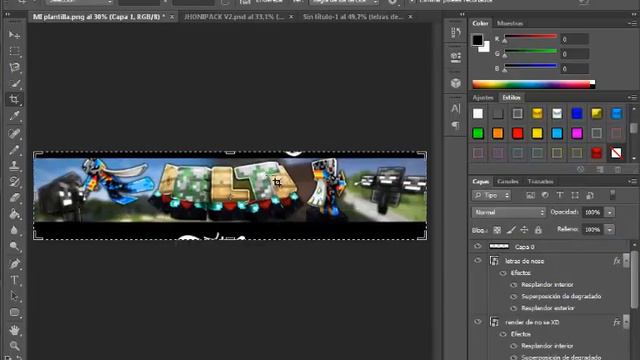Apply the solid blue style swatch
The height and width of the screenshot is (360, 640).
point(577,113)
